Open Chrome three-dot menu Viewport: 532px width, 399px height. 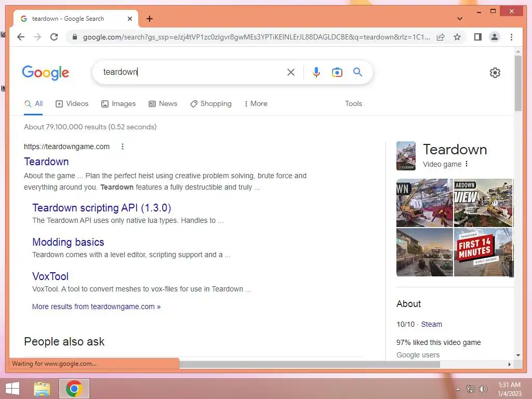coord(511,37)
